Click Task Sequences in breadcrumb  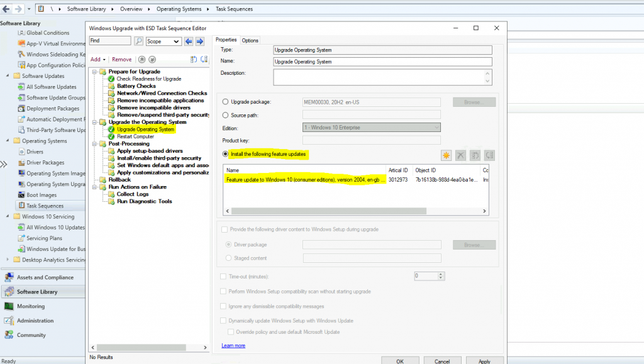(x=234, y=9)
